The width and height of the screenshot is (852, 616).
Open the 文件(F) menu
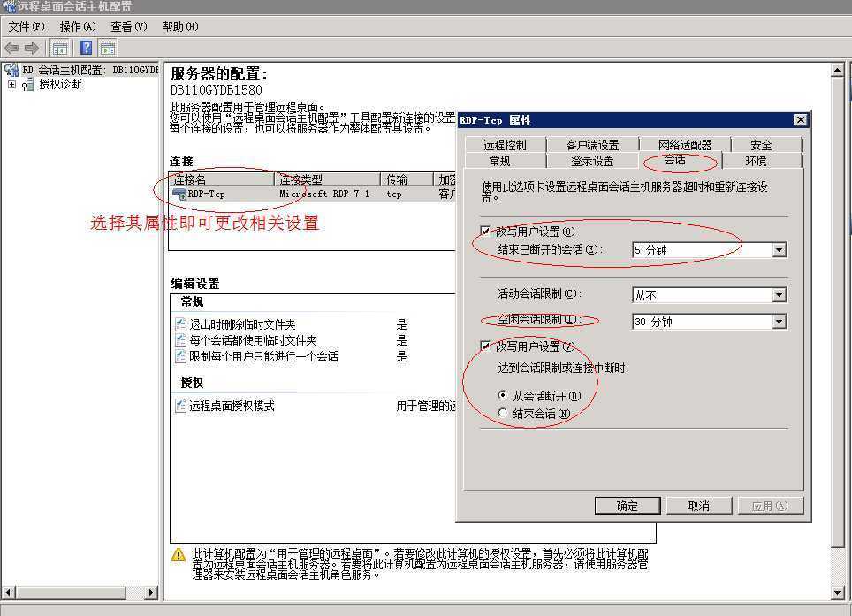tap(27, 27)
